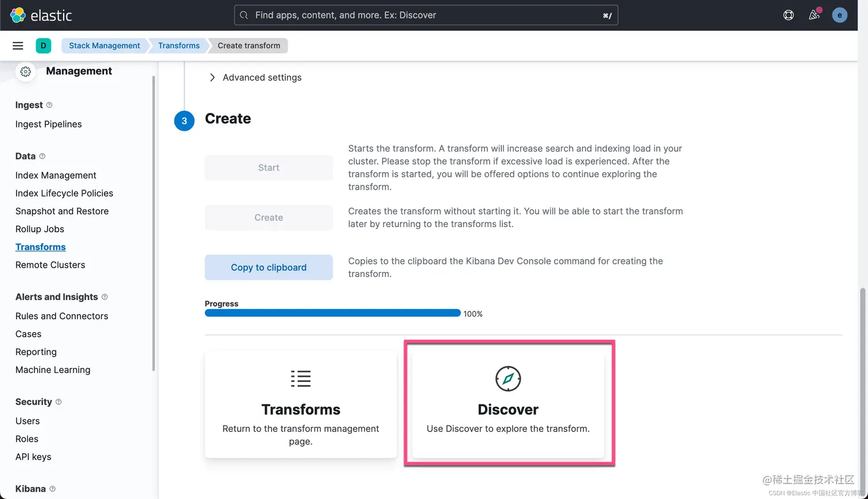This screenshot has width=868, height=499.
Task: Open the newsfeed notifications icon
Action: [x=814, y=15]
